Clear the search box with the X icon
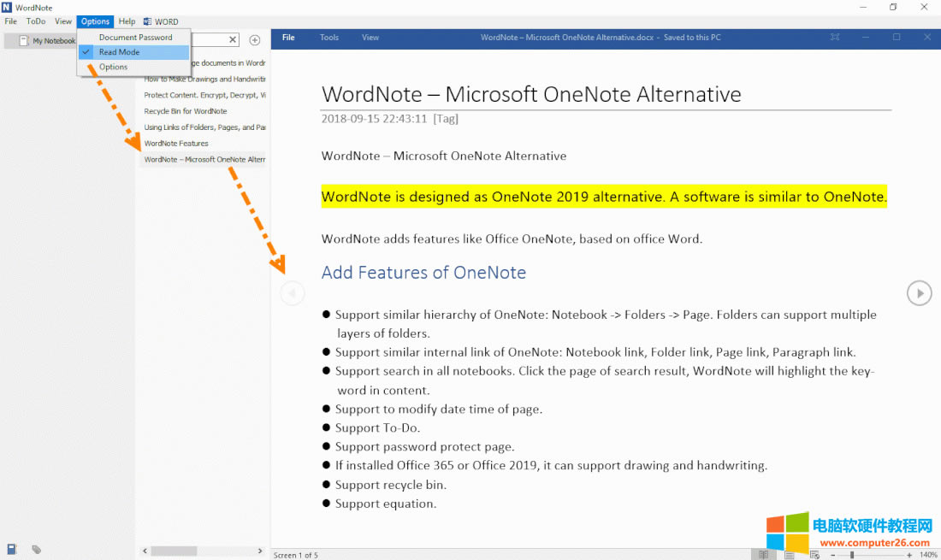The height and width of the screenshot is (560, 941). coord(233,40)
